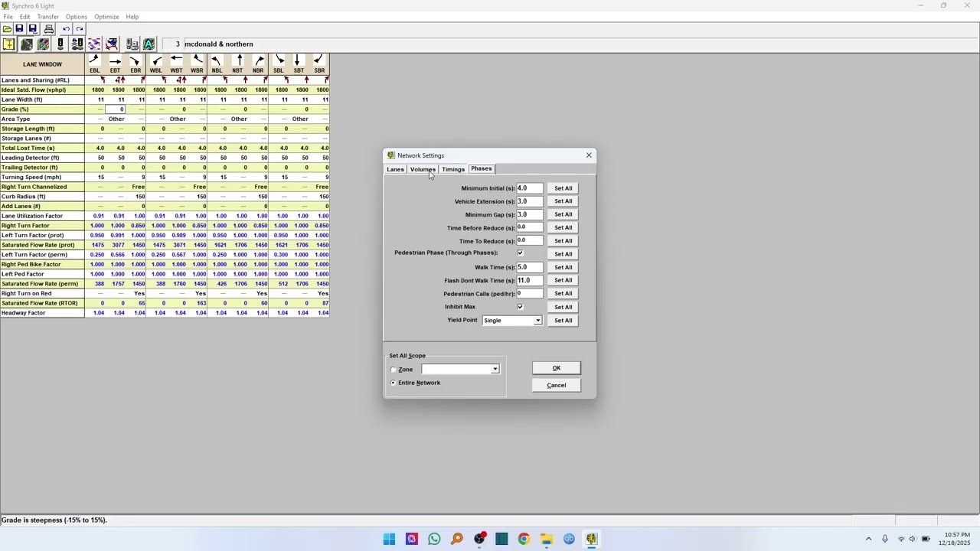980x551 pixels.
Task: Click Set All for Walk Time
Action: tap(563, 267)
